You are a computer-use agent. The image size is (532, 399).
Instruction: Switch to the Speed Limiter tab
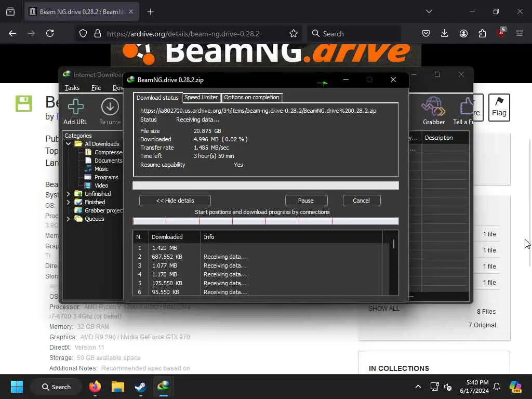(x=201, y=97)
